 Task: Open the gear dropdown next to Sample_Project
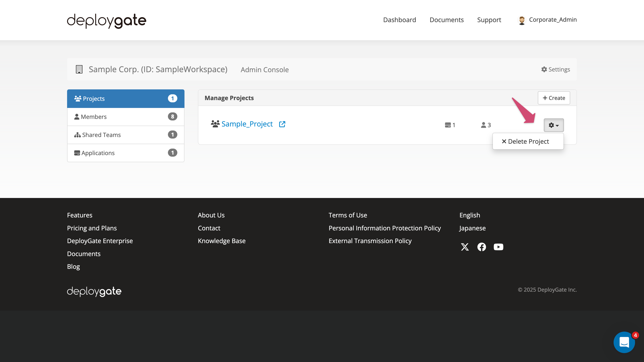(553, 125)
